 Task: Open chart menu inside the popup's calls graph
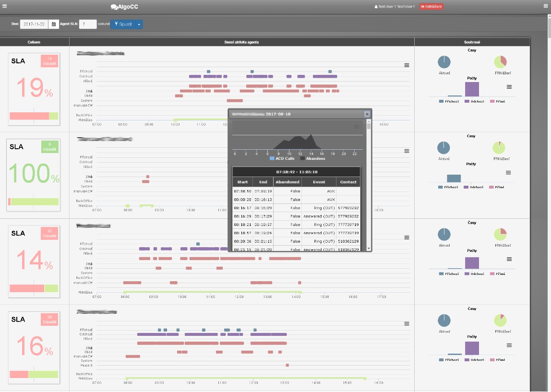click(357, 127)
